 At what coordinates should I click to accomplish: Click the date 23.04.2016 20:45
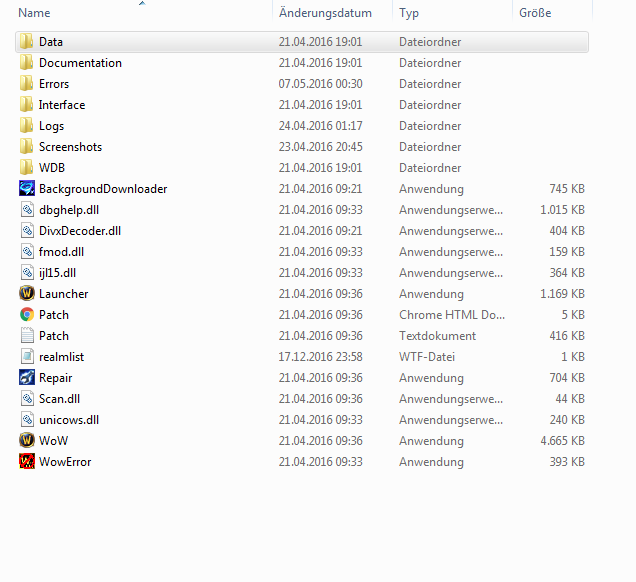pos(320,147)
